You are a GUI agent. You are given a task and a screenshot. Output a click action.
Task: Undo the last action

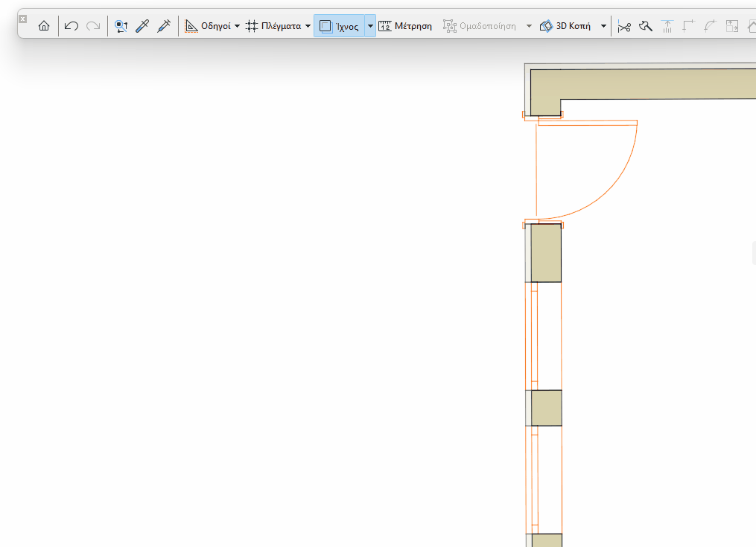(x=71, y=25)
